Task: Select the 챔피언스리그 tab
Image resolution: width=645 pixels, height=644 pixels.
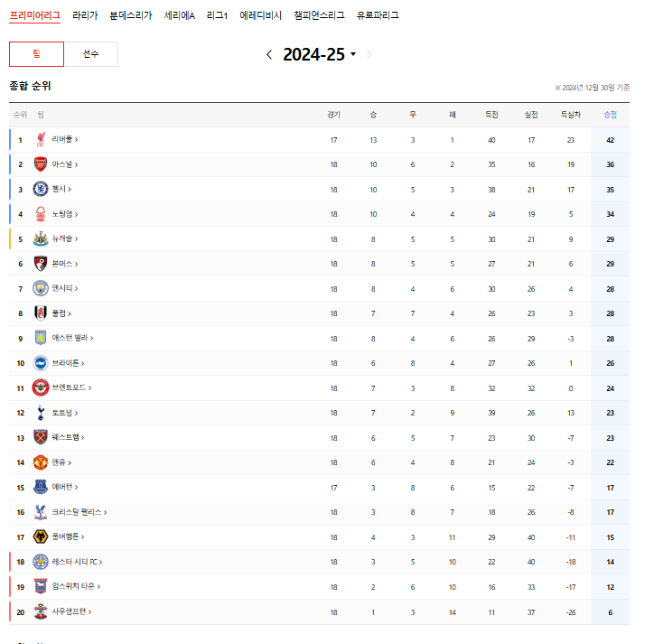Action: tap(319, 15)
